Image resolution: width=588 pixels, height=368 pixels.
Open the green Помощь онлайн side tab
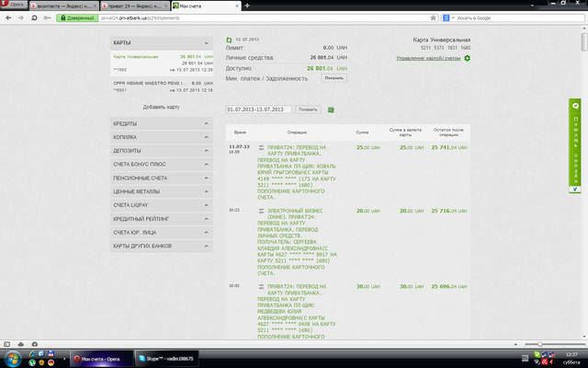point(575,145)
